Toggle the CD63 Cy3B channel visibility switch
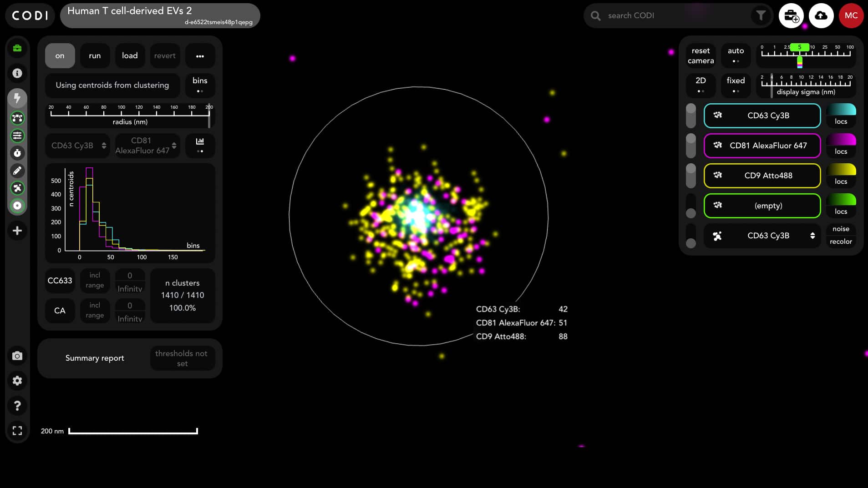The image size is (868, 488). (x=690, y=116)
